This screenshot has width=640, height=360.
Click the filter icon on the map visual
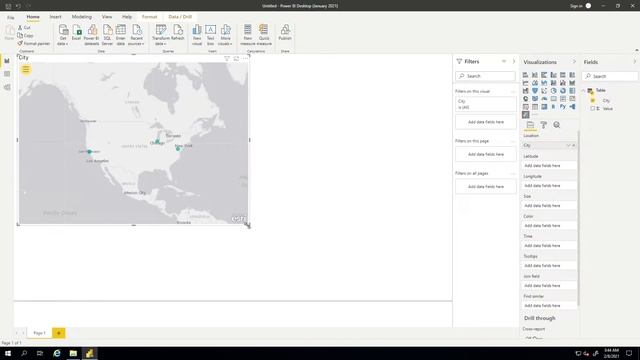pos(227,58)
